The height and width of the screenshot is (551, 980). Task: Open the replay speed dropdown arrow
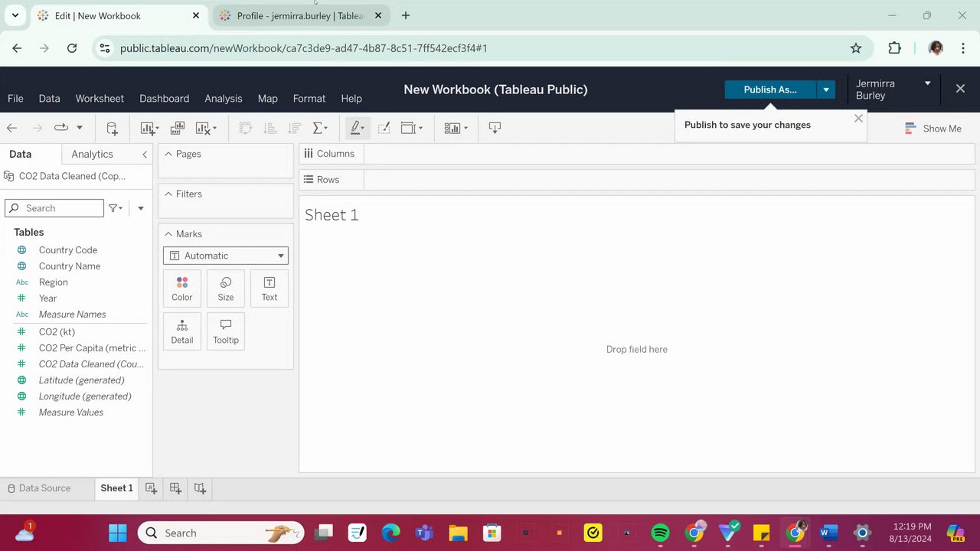pyautogui.click(x=79, y=128)
